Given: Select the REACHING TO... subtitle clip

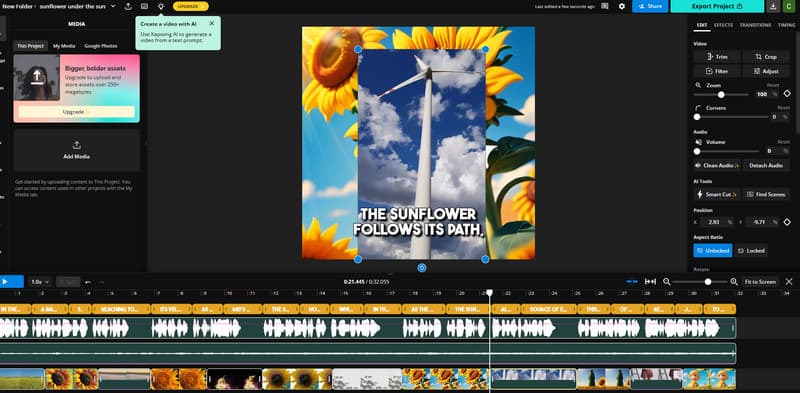Looking at the screenshot, I should click(121, 309).
